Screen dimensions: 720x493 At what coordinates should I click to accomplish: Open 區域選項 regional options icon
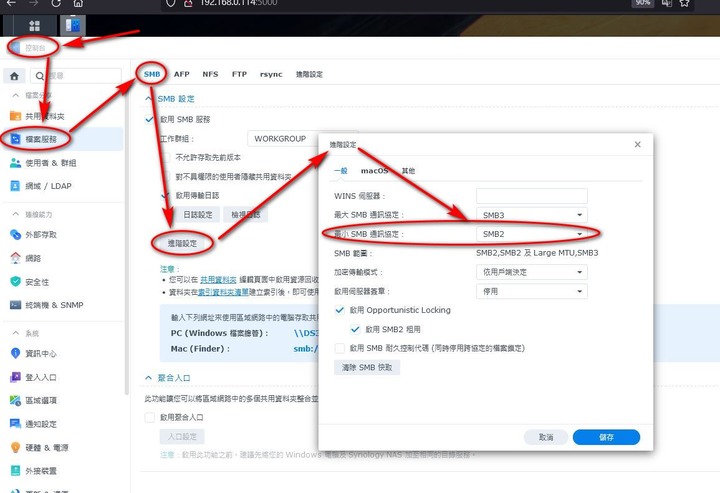(15, 400)
